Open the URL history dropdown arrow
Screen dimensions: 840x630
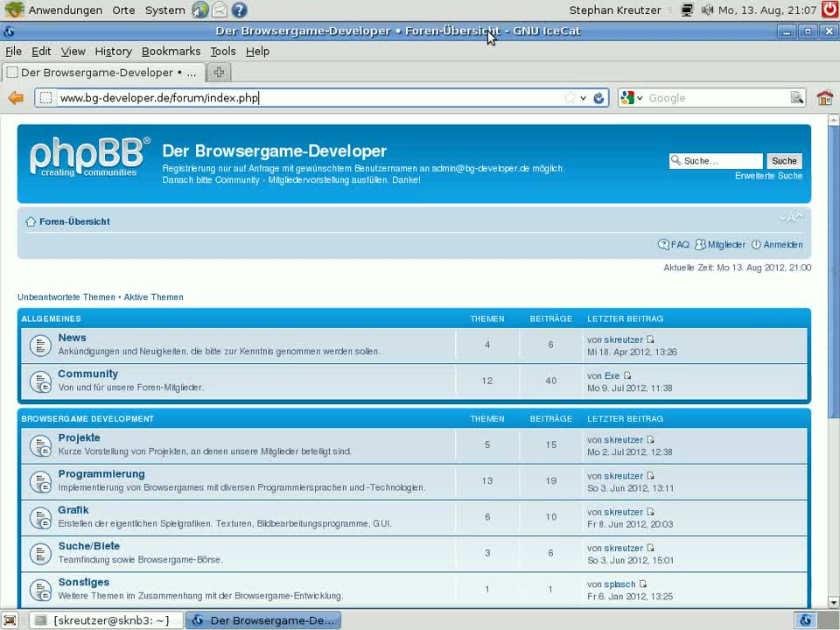[584, 98]
